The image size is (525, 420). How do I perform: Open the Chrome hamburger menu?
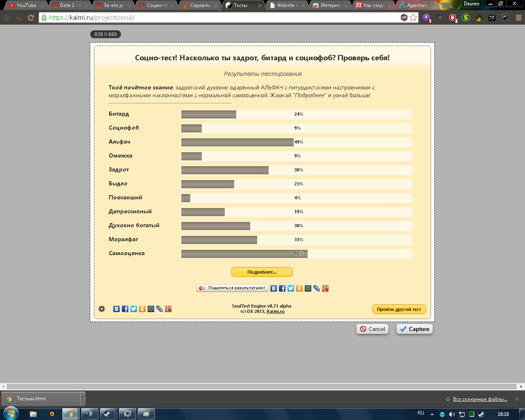coord(518,18)
